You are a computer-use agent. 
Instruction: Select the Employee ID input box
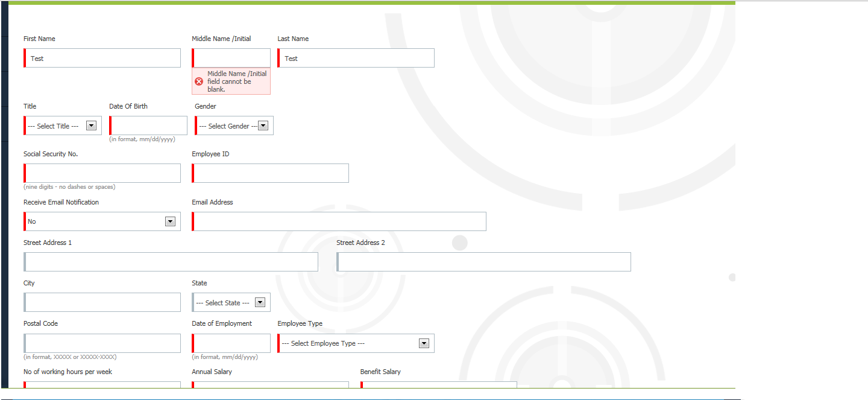(271, 173)
